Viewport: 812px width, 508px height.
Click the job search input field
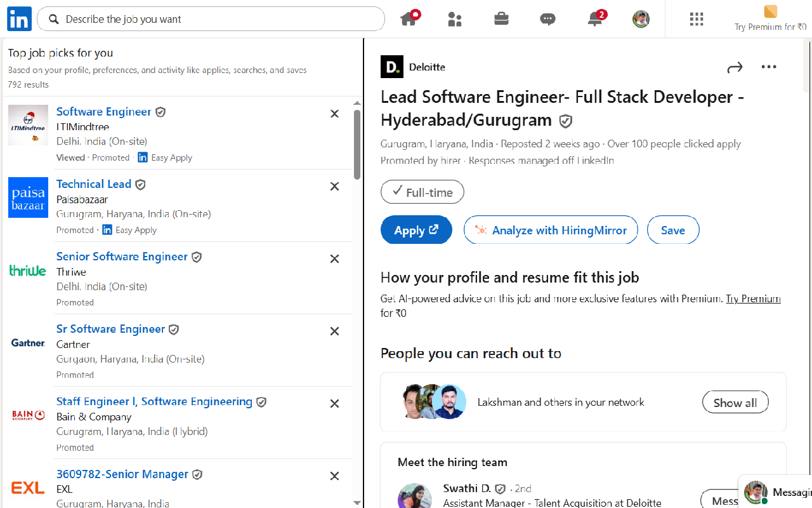(211, 19)
